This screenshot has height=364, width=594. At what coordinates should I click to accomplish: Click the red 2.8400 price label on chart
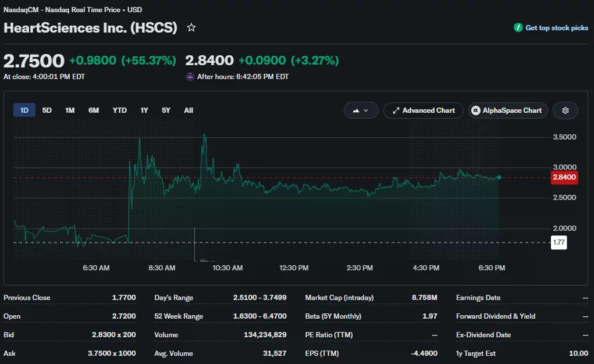[564, 177]
